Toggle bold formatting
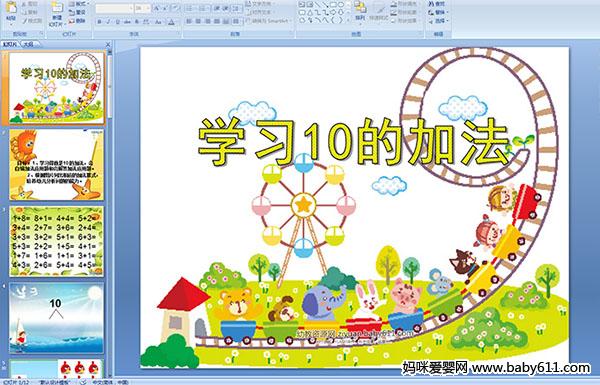This screenshot has height=385, width=600. click(x=99, y=22)
